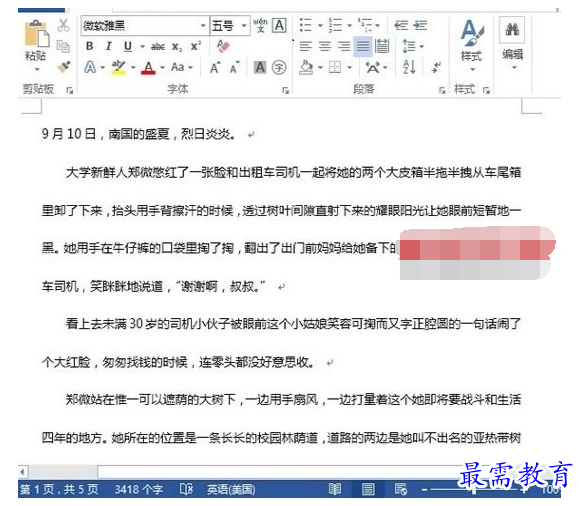The height and width of the screenshot is (506, 581).
Task: Switch to Print Layout view
Action: click(368, 489)
